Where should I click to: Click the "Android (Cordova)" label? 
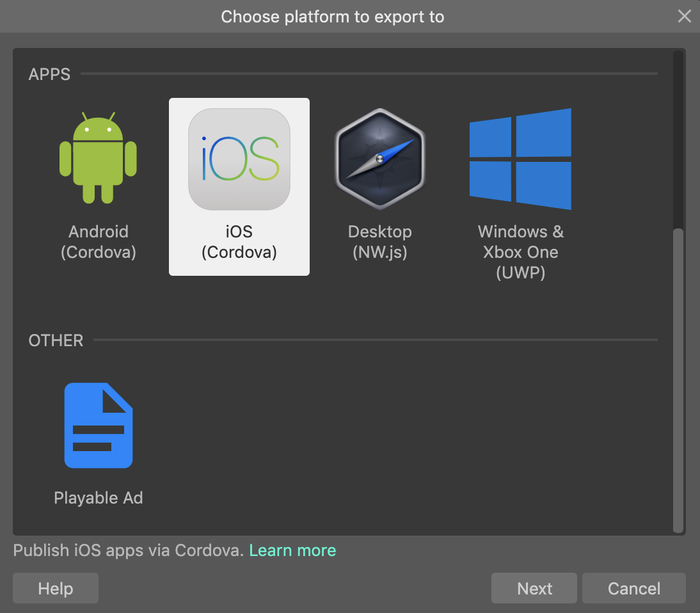(99, 242)
